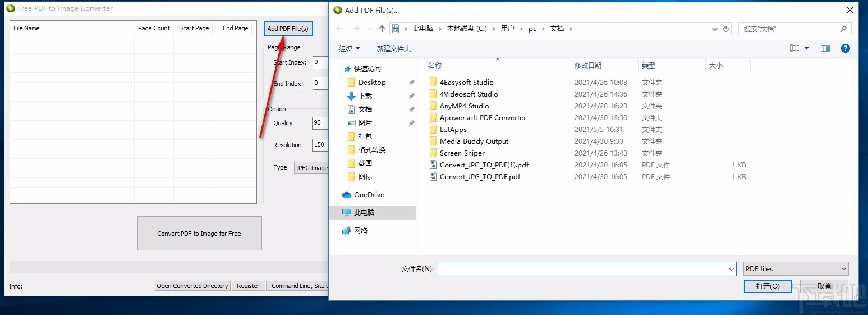Click the Start Index field
Image resolution: width=868 pixels, height=315 pixels.
tap(320, 62)
